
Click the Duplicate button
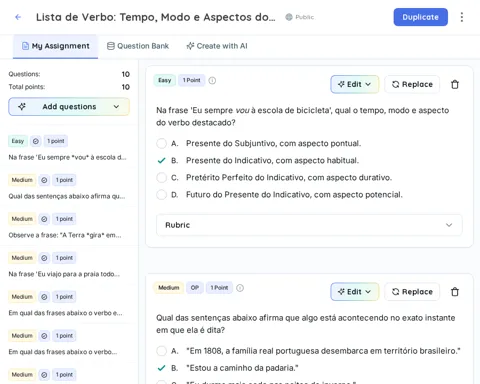420,17
